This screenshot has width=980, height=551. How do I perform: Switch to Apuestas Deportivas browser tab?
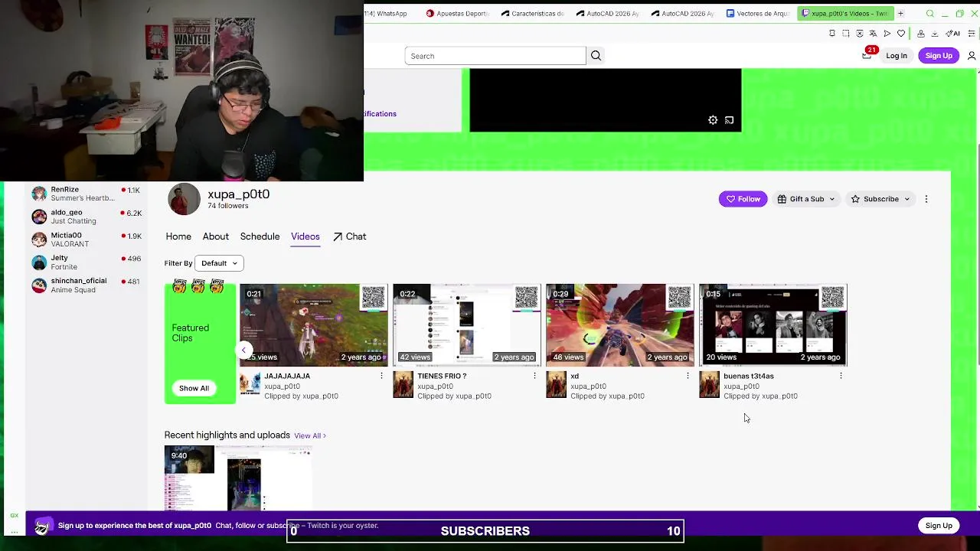pos(458,13)
